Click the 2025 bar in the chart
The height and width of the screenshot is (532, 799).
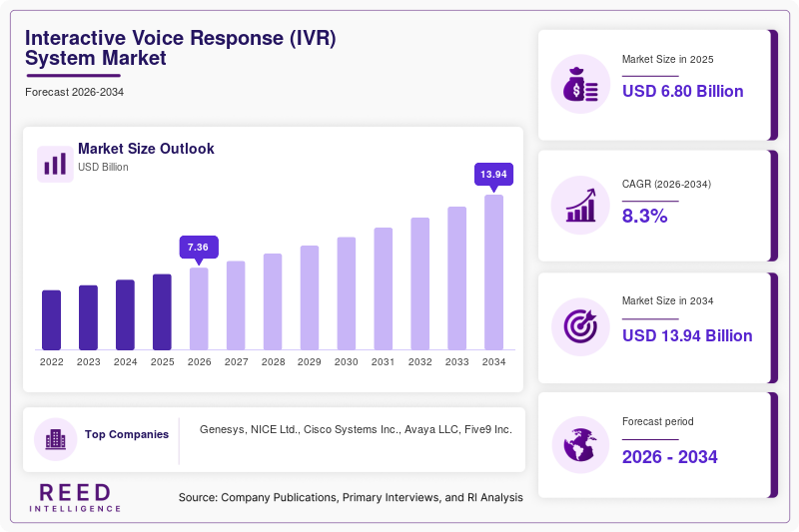click(162, 312)
